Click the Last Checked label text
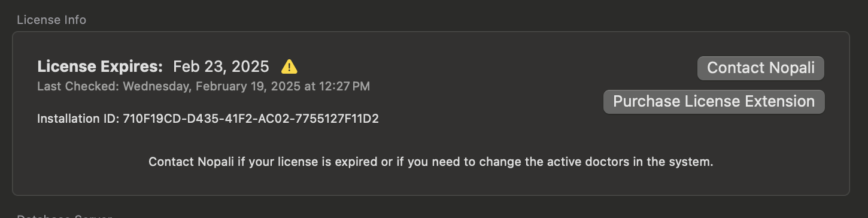Screen dimensions: 868x218 (78, 86)
